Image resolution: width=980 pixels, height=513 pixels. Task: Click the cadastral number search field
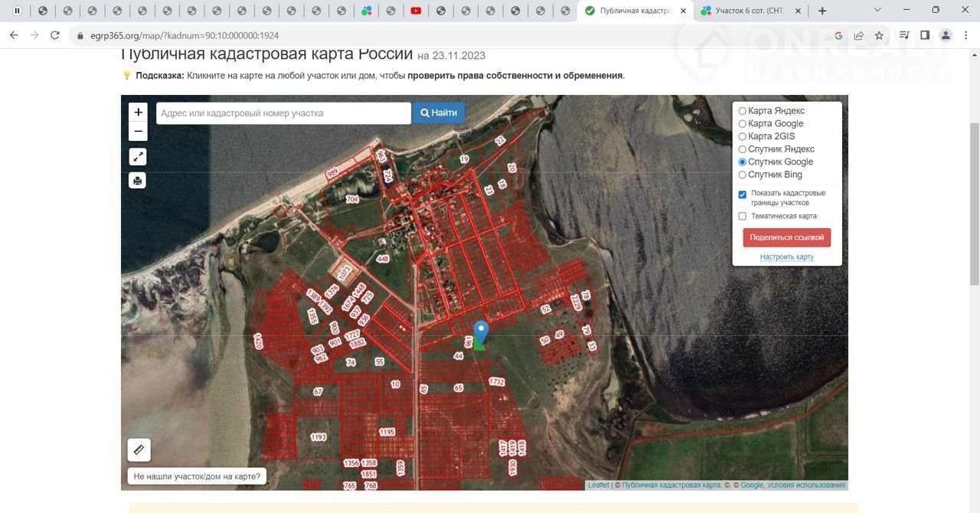[x=283, y=113]
